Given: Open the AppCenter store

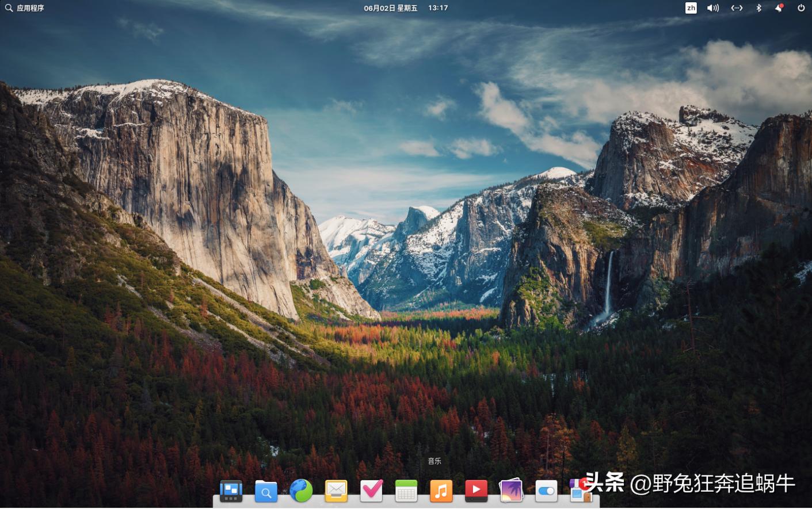Looking at the screenshot, I should pos(580,491).
